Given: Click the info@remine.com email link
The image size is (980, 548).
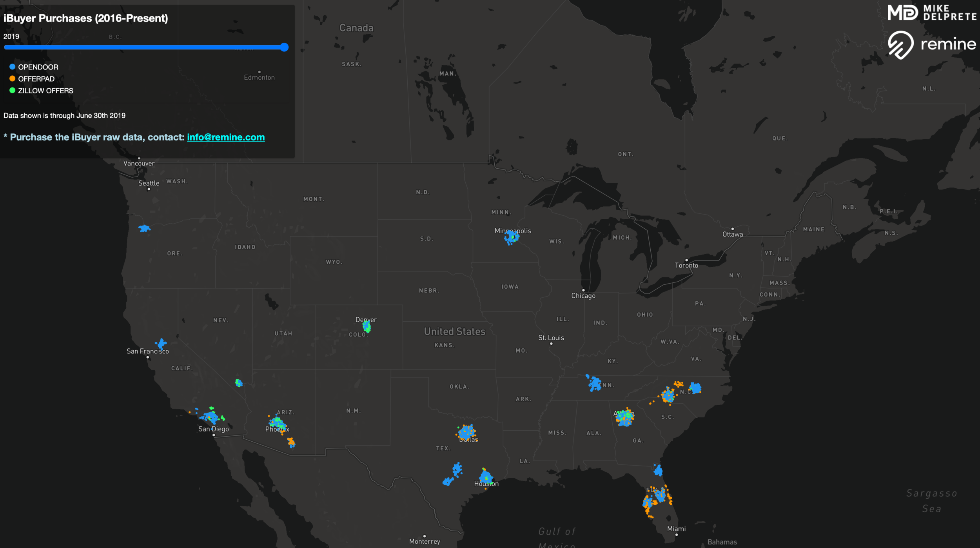Looking at the screenshot, I should point(226,137).
